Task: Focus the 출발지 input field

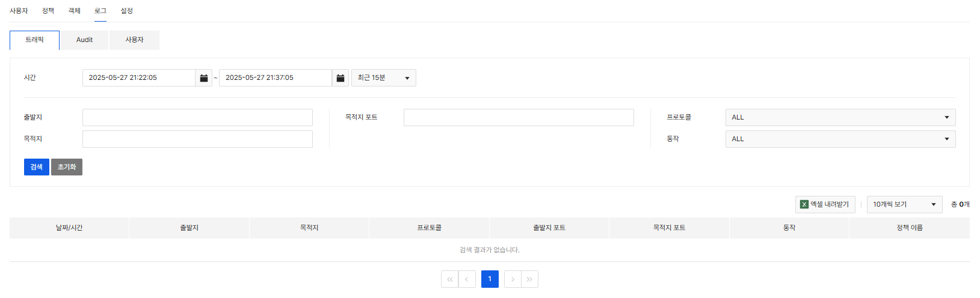Action: [x=197, y=118]
